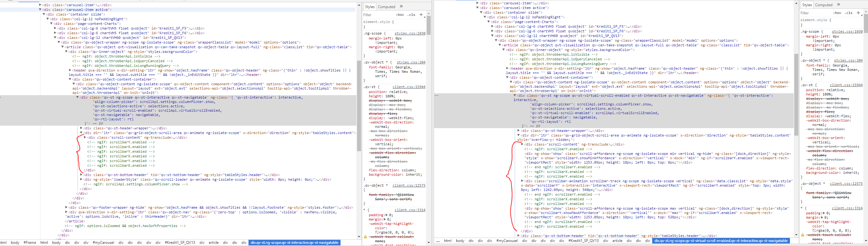Expand scroll-content div in left DOM tree
This screenshot has width=868, height=246.
pyautogui.click(x=85, y=137)
